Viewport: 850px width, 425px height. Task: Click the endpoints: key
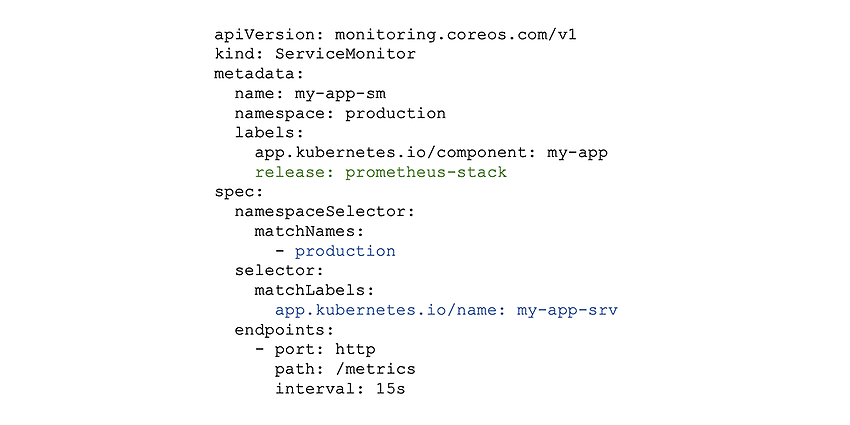click(285, 330)
